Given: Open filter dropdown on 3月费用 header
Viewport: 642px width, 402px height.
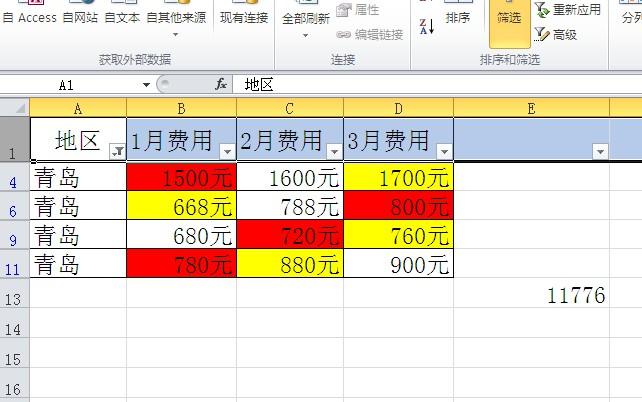Looking at the screenshot, I should [x=445, y=152].
